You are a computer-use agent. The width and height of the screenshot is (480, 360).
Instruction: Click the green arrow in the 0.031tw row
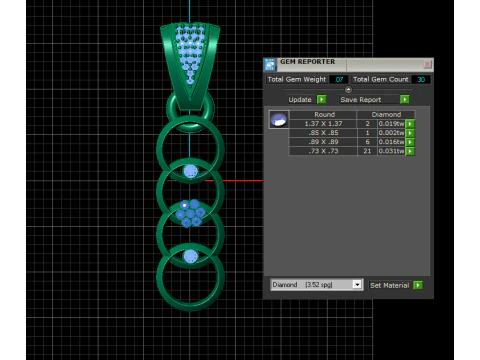[410, 151]
